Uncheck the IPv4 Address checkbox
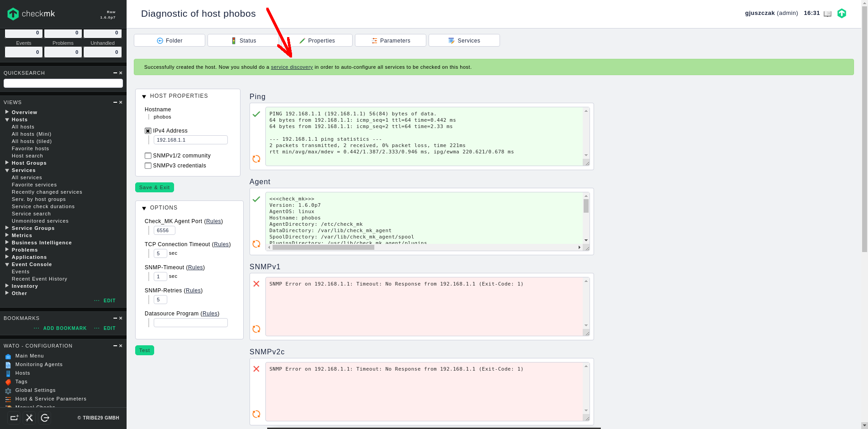868x429 pixels. pyautogui.click(x=148, y=131)
